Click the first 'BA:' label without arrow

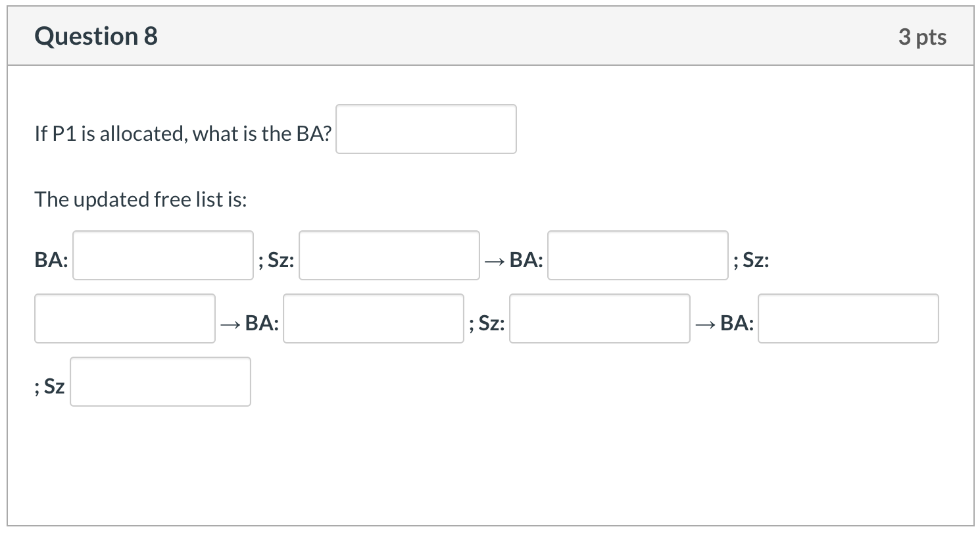coord(51,260)
